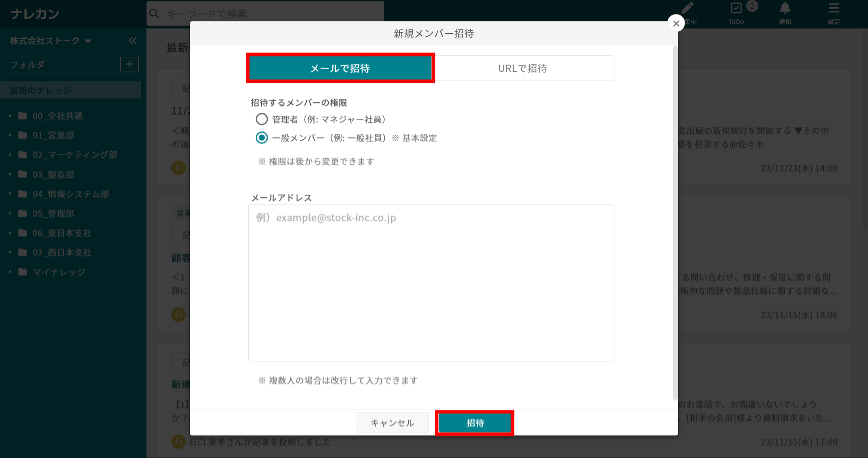
Task: Focus the メールアドレス text area
Action: [x=431, y=283]
